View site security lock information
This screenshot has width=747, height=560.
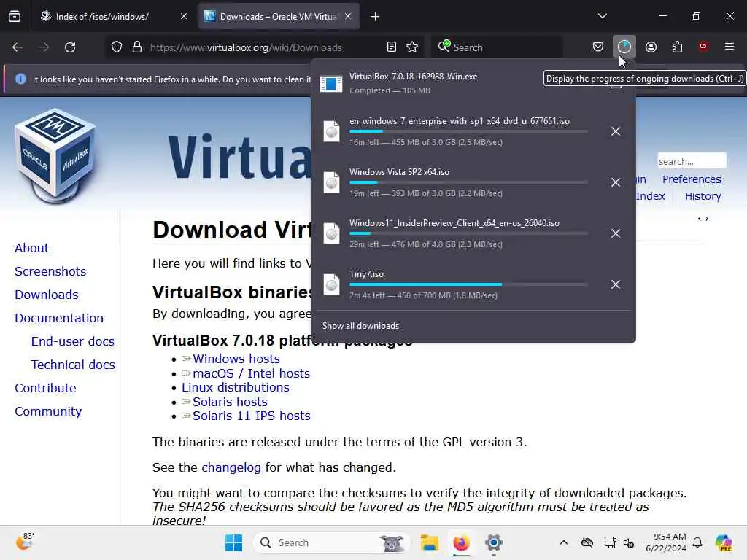tap(137, 47)
